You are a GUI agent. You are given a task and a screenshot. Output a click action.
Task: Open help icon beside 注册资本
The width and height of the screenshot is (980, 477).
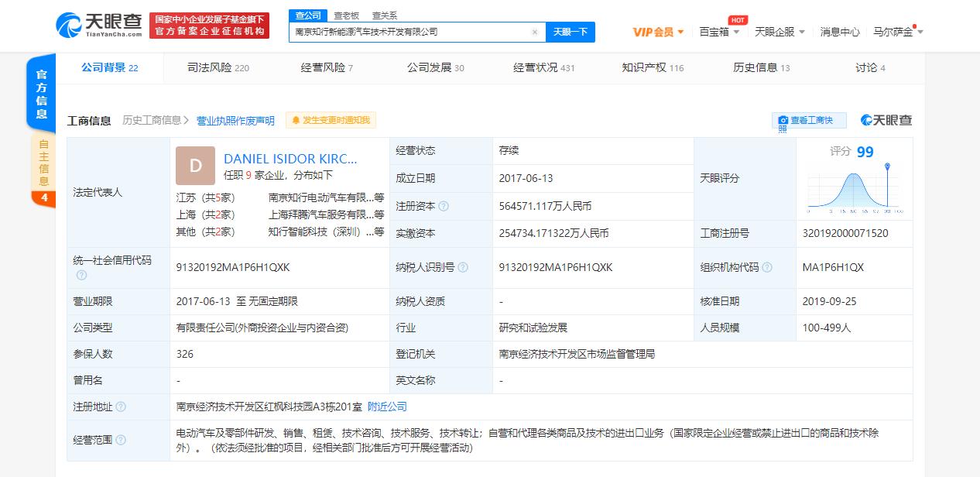(444, 206)
